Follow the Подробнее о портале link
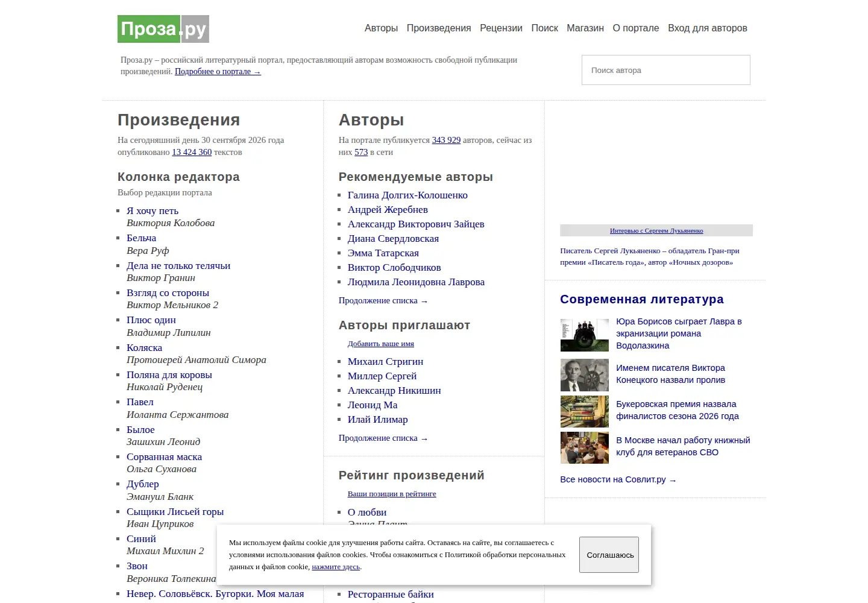This screenshot has height=603, width=868. [218, 71]
